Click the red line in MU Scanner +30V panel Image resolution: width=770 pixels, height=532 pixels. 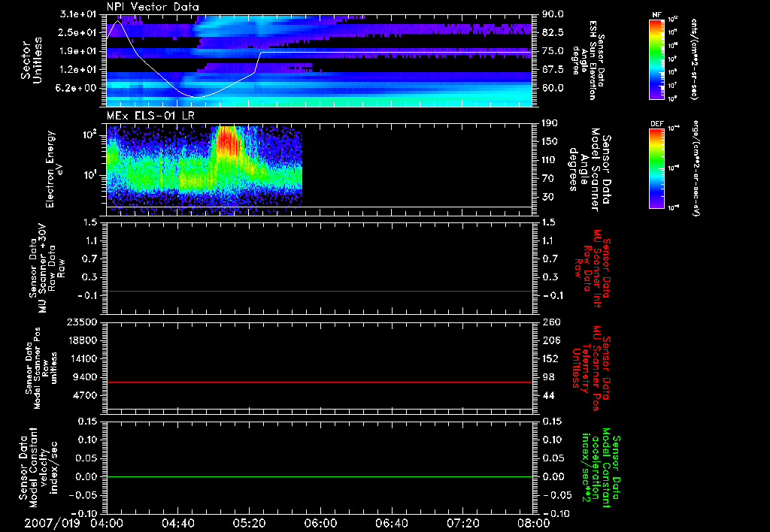[319, 291]
